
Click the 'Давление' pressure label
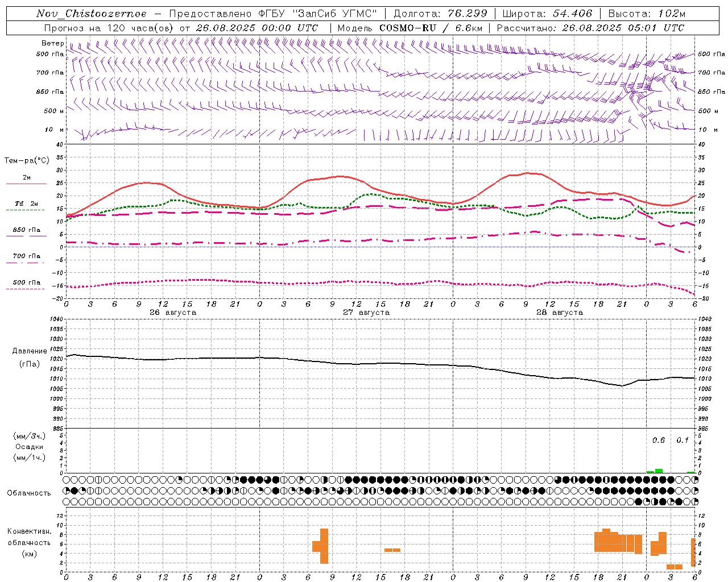(30, 351)
